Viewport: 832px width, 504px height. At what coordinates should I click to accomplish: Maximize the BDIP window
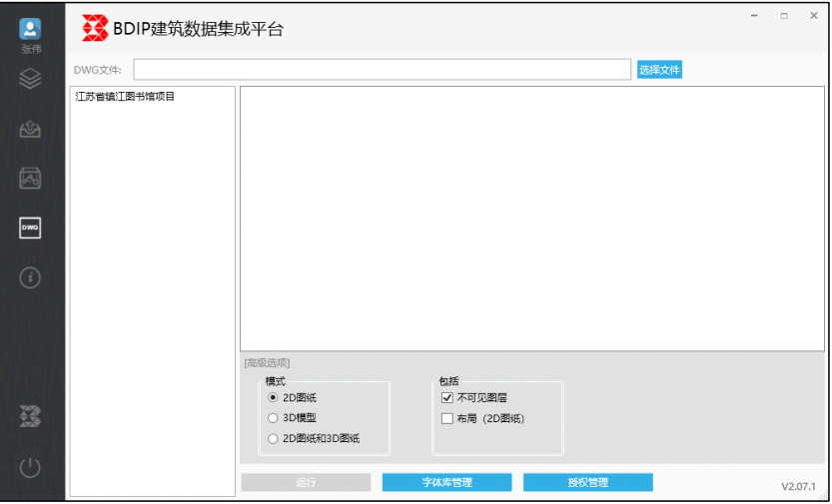(784, 16)
